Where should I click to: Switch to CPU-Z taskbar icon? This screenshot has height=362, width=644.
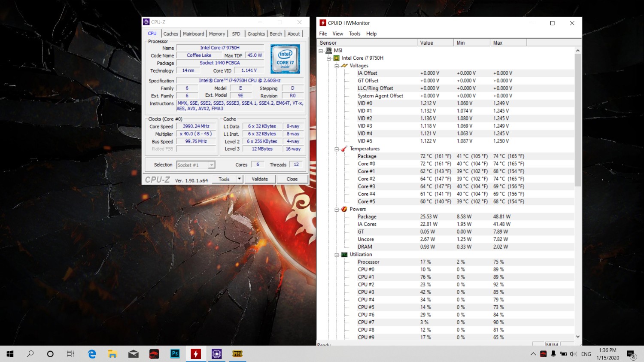click(x=216, y=354)
